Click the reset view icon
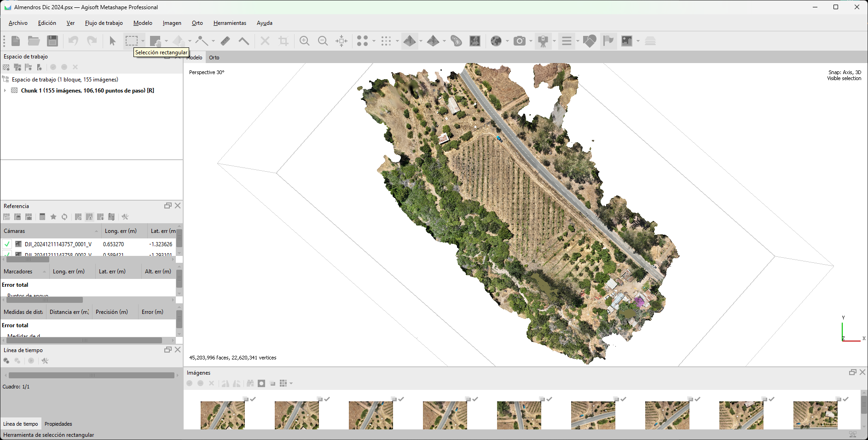 pos(341,41)
